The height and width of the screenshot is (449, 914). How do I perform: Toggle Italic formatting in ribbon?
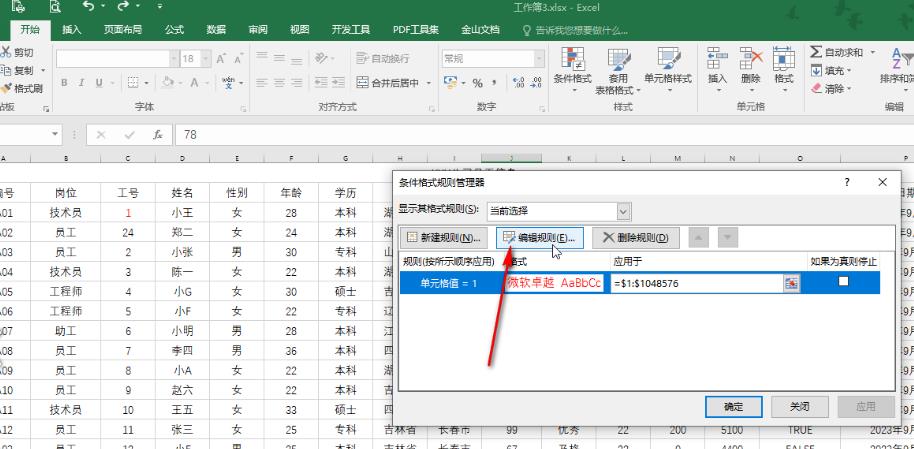(x=82, y=83)
